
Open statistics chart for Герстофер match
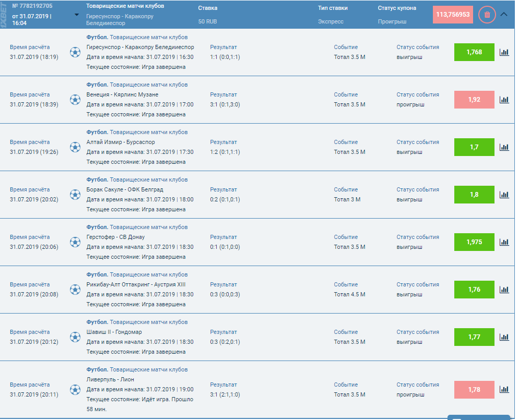click(504, 242)
